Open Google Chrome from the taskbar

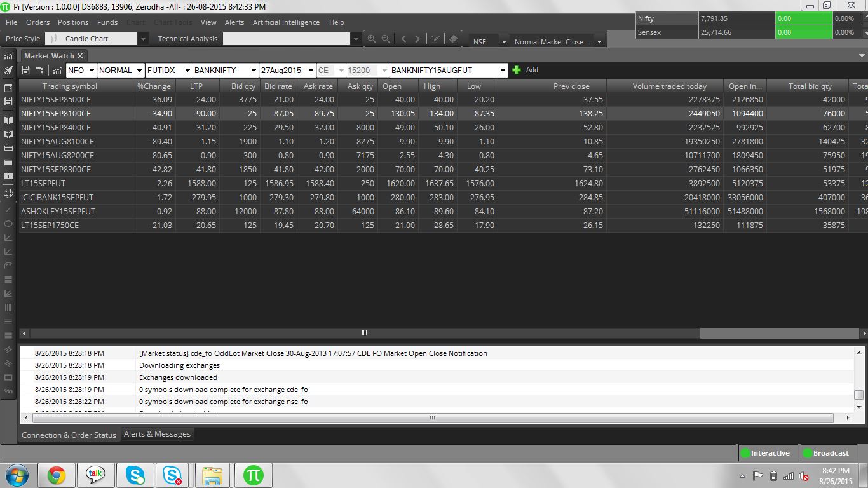56,475
